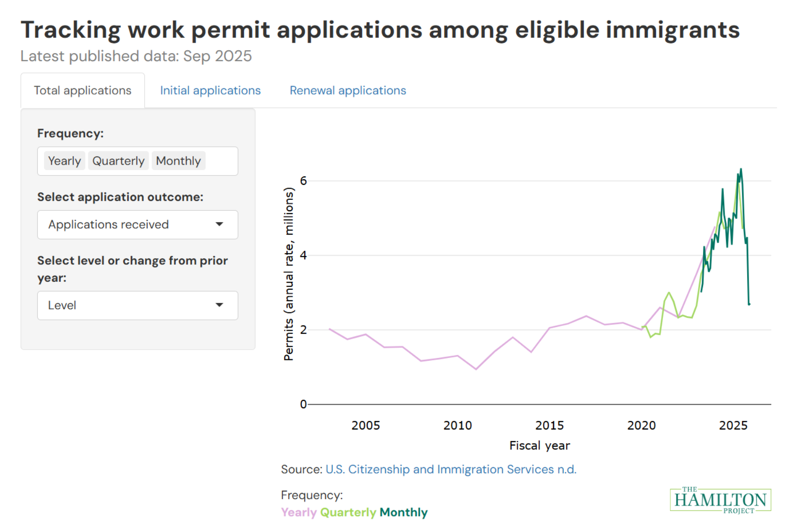Open the Level dropdown
Viewport: 790px width, 532px height.
(x=137, y=305)
